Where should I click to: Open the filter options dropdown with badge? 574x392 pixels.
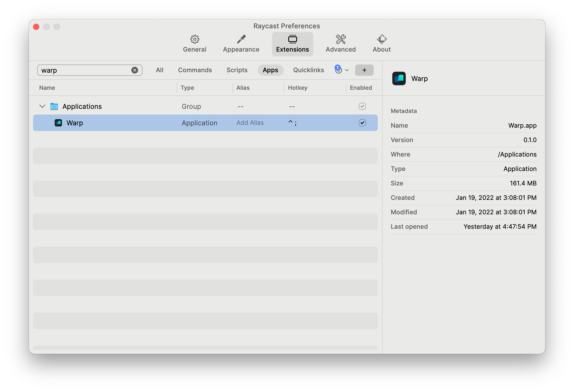click(x=342, y=70)
